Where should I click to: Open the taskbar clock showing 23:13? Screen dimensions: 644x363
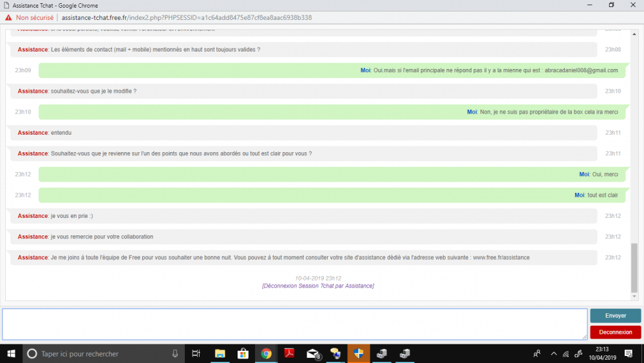click(602, 353)
